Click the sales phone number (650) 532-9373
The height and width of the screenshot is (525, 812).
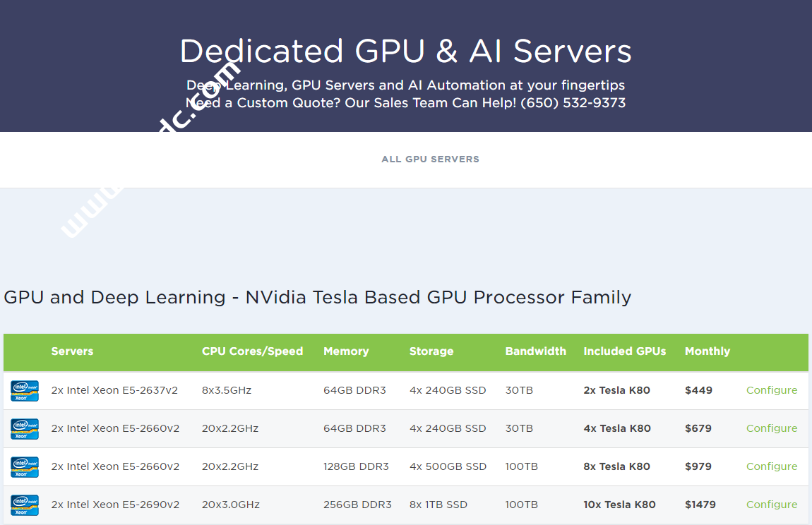(573, 102)
